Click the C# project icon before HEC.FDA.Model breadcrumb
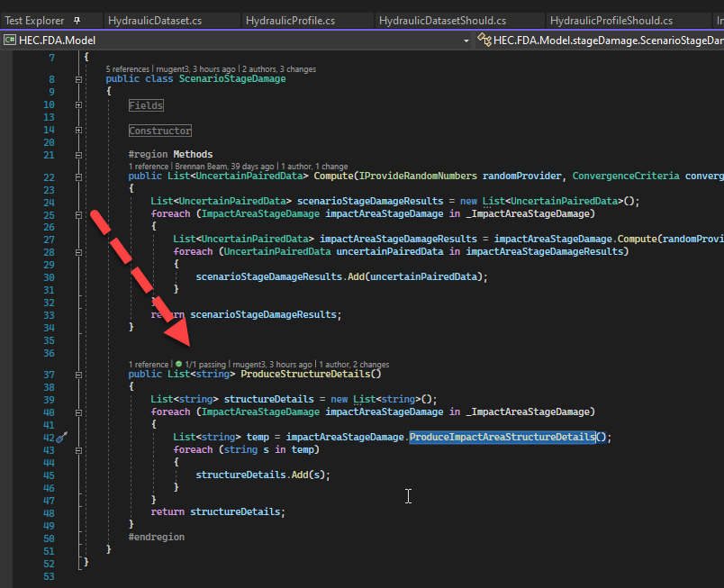This screenshot has width=724, height=588. click(10, 40)
